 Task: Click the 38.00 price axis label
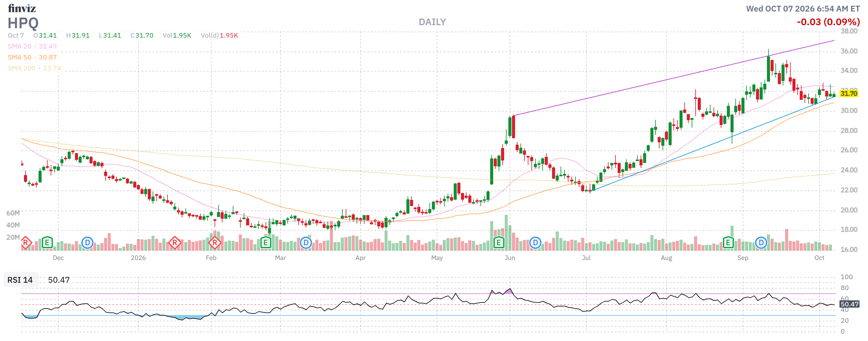(849, 31)
